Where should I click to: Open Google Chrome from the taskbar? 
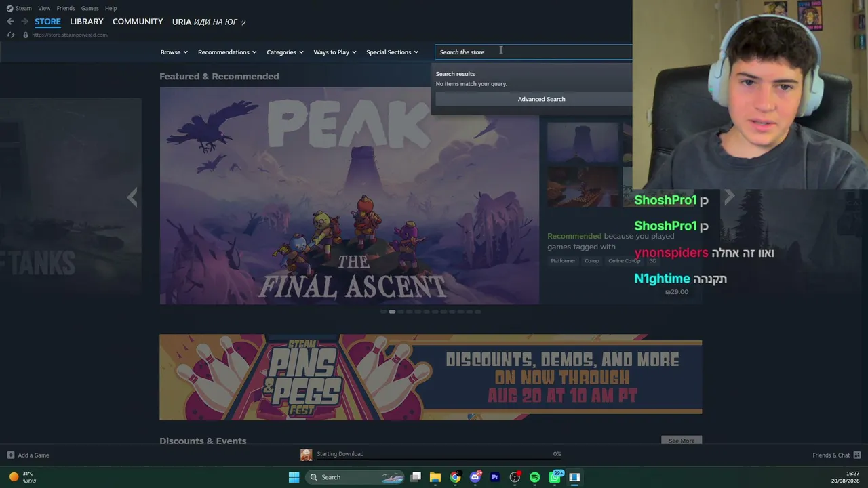pyautogui.click(x=455, y=477)
